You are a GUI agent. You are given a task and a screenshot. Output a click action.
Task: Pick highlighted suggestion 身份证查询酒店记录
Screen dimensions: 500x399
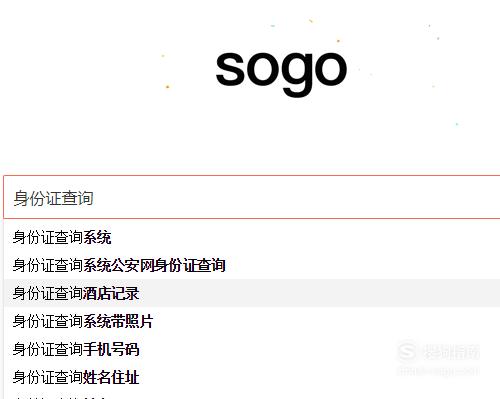click(252, 293)
